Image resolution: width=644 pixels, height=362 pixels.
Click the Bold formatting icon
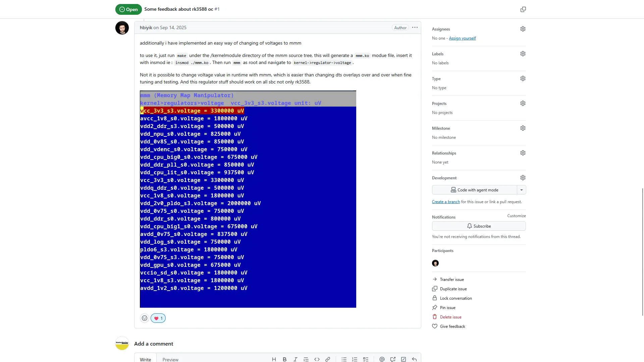tap(284, 359)
